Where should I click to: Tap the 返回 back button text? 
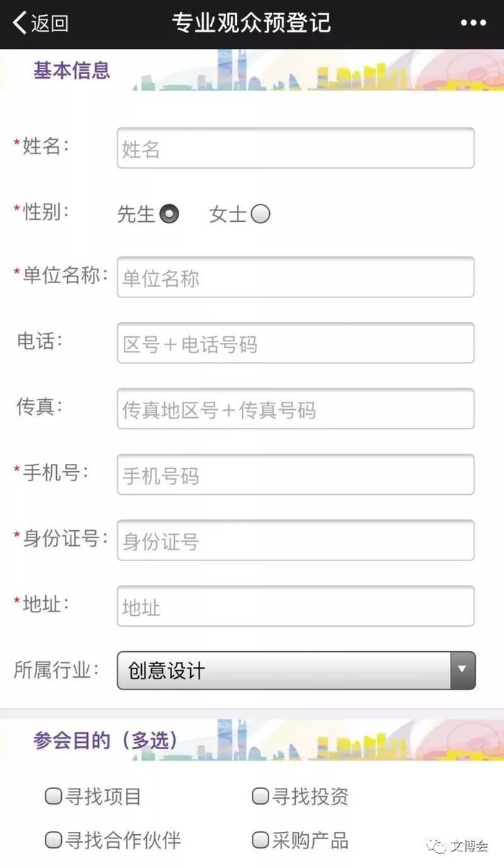click(x=50, y=23)
